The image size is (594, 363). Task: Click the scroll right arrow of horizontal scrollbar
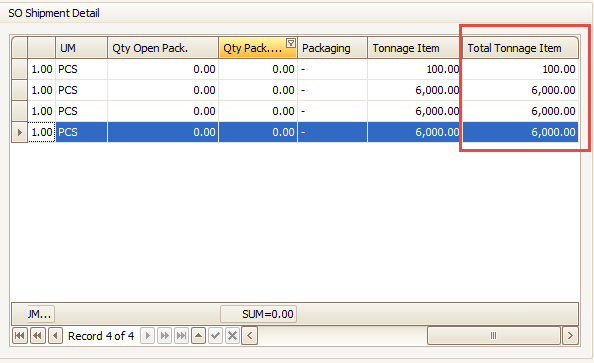pos(570,336)
